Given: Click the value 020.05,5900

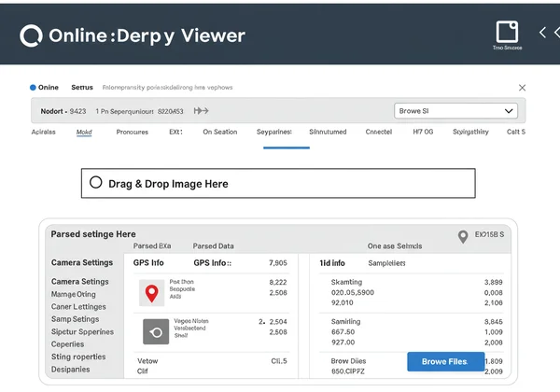Looking at the screenshot, I should point(353,293).
